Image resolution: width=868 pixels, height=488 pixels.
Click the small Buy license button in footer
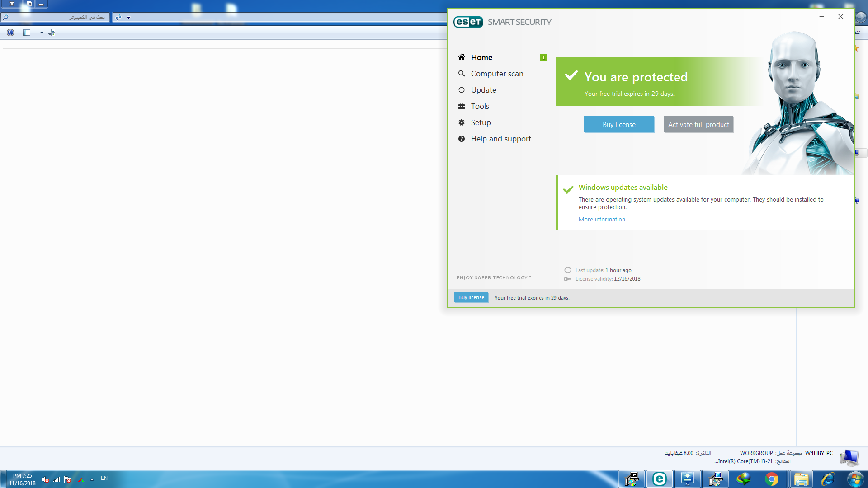coord(471,297)
